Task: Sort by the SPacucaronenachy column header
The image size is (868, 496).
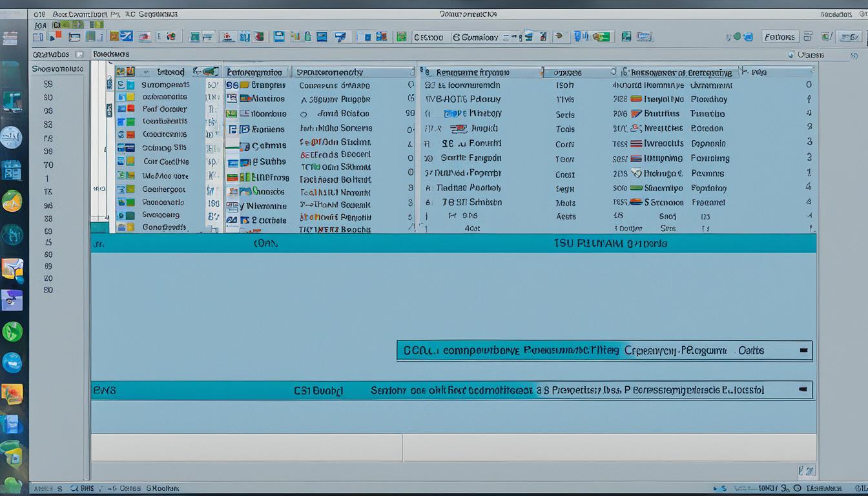Action: pos(352,72)
